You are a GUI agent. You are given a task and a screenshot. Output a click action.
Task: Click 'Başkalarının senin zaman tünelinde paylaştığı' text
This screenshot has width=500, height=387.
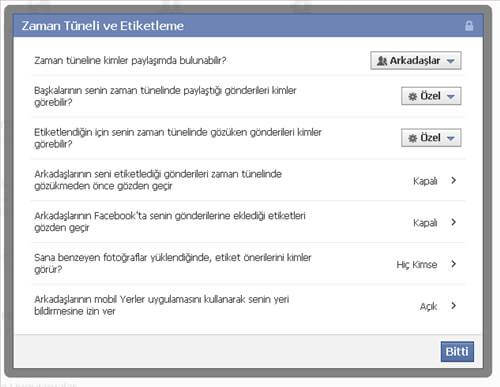point(165,96)
